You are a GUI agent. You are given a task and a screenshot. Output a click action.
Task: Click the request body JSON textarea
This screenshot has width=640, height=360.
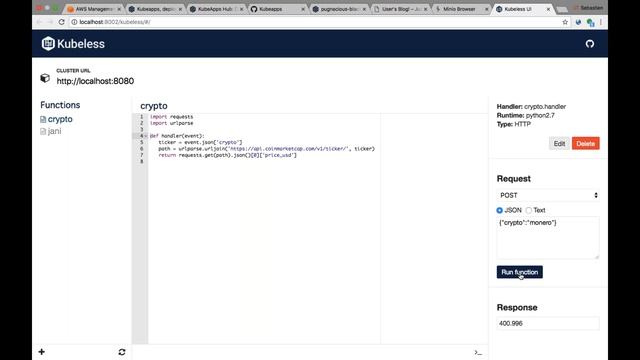click(x=548, y=238)
